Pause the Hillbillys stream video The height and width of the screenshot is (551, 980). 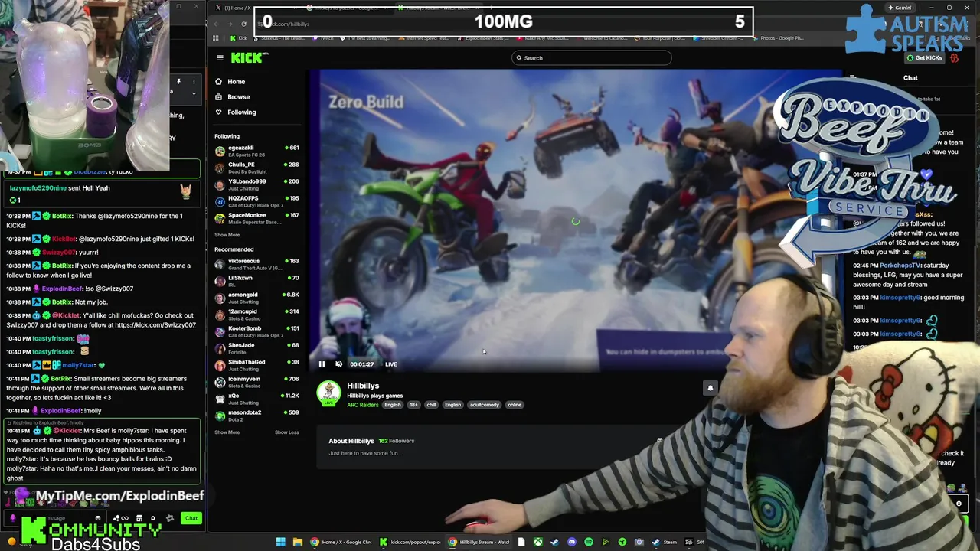(322, 364)
